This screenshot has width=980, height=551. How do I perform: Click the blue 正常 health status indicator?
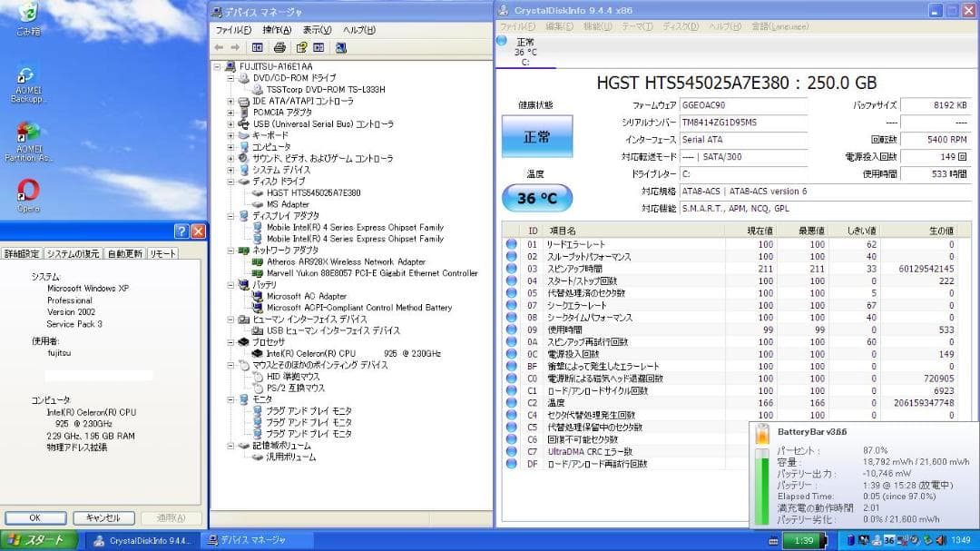click(535, 138)
